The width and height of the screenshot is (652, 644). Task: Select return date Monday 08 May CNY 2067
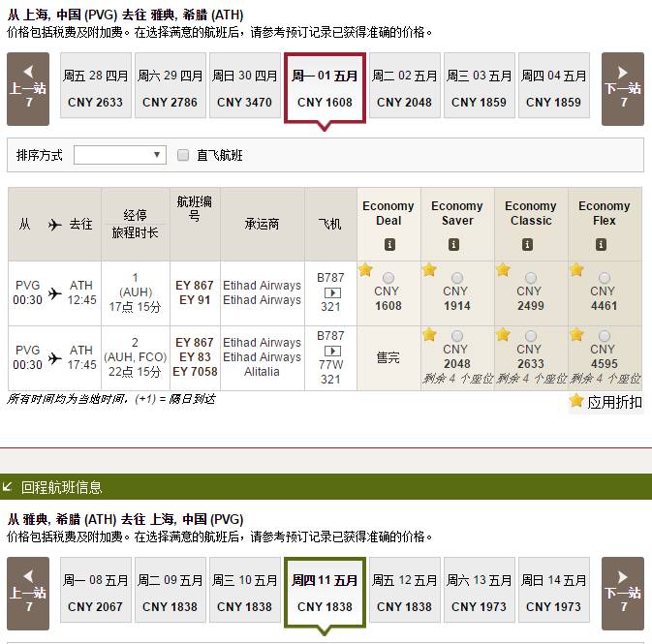96,590
